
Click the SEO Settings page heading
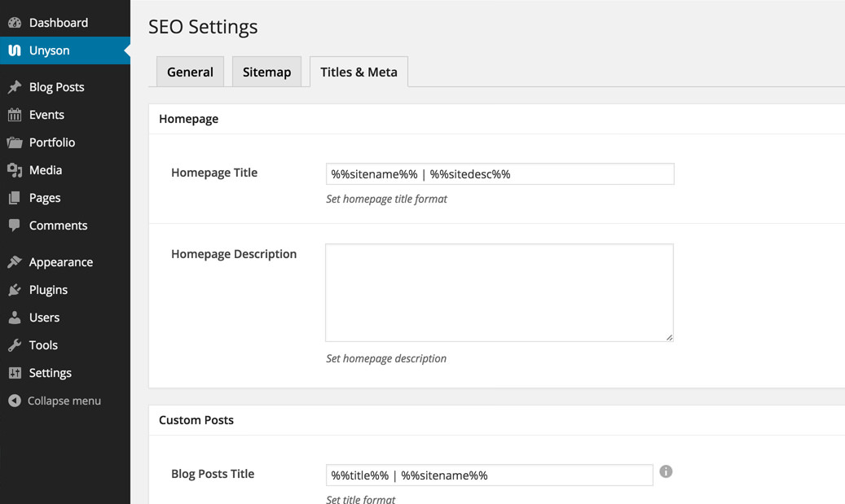coord(203,27)
